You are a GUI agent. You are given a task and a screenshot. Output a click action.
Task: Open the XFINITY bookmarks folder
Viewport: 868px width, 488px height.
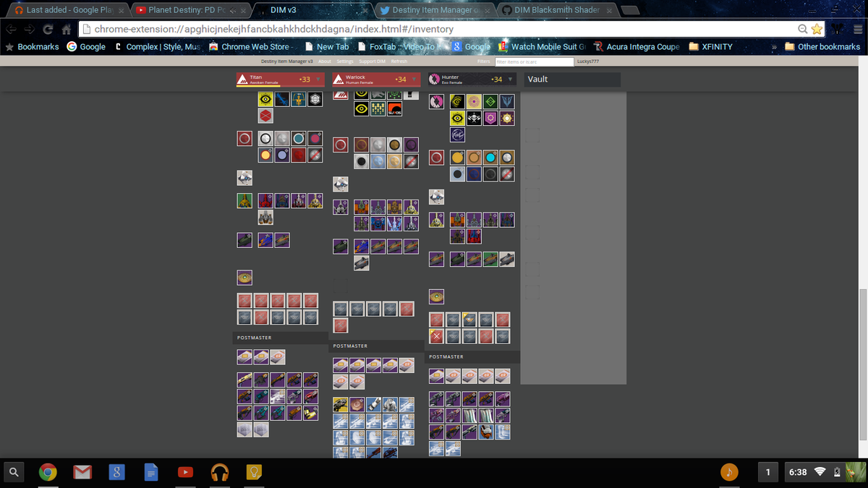pyautogui.click(x=711, y=47)
